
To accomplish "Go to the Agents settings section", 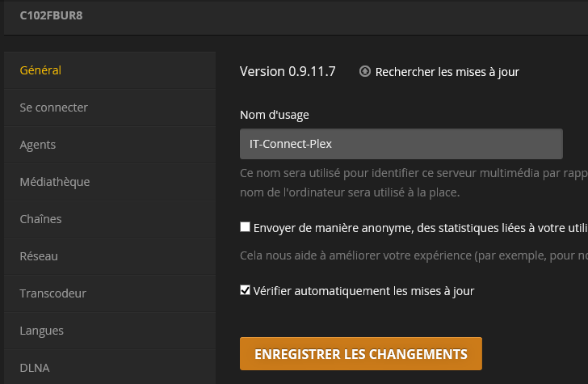I will coord(38,145).
